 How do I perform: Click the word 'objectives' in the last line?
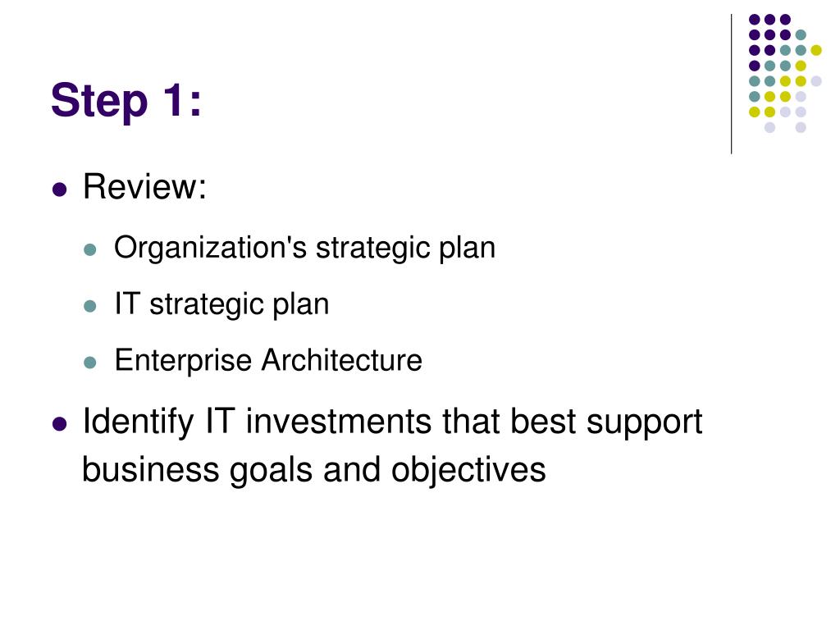tap(468, 470)
